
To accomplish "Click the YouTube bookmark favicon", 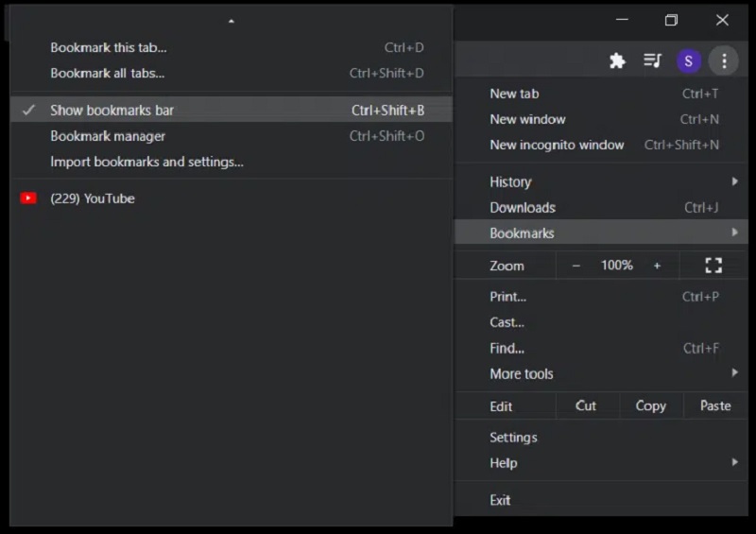I will click(x=28, y=198).
